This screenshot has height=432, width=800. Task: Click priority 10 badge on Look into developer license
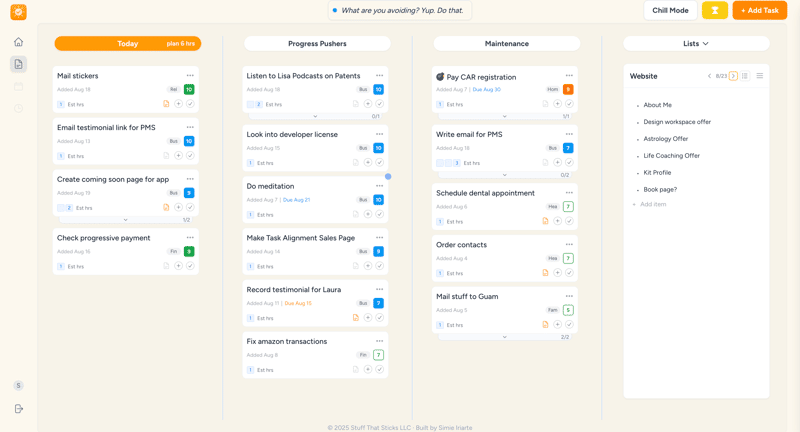(x=378, y=148)
